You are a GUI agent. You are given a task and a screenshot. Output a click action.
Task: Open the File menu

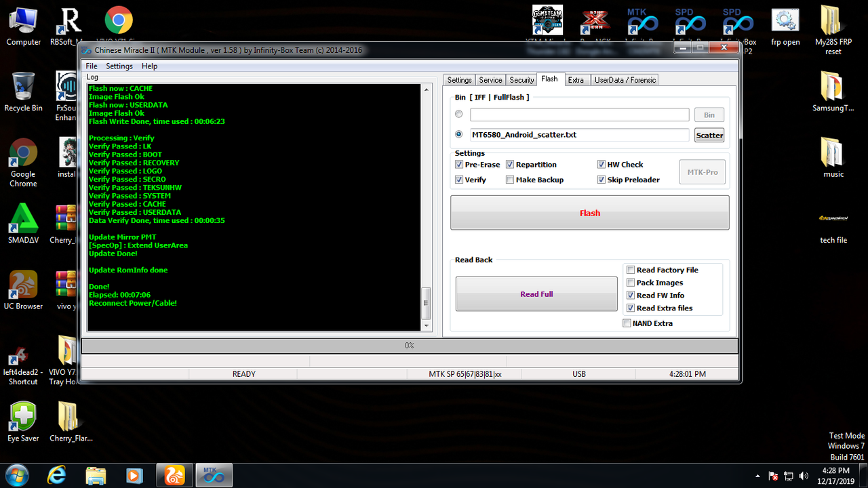point(92,66)
